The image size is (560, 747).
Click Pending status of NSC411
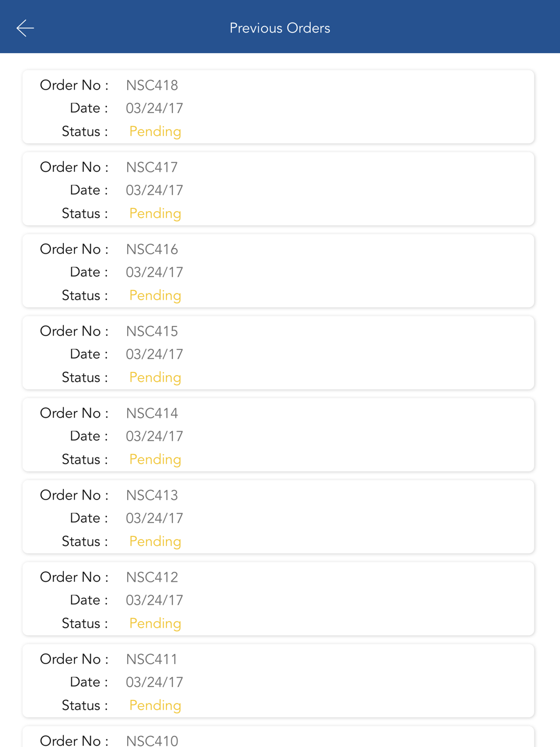tap(155, 706)
